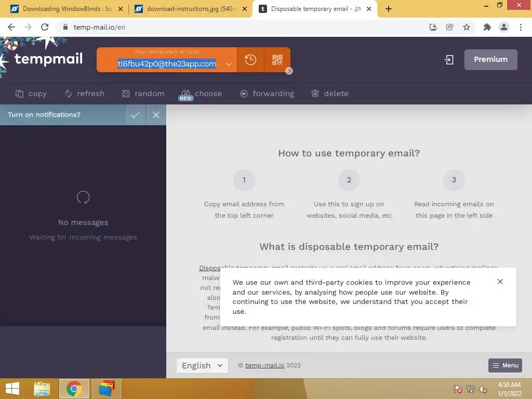The width and height of the screenshot is (532, 399).
Task: Click the 'What is disposable temporary email?' heading
Action: pyautogui.click(x=349, y=247)
